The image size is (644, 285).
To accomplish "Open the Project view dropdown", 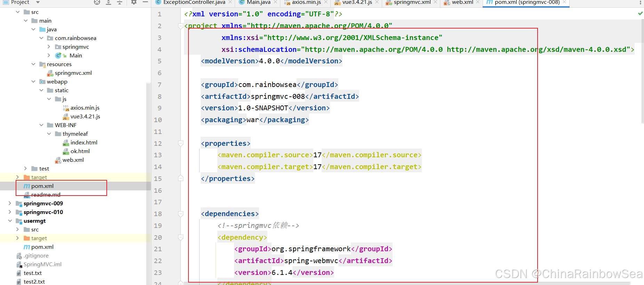I will [38, 2].
